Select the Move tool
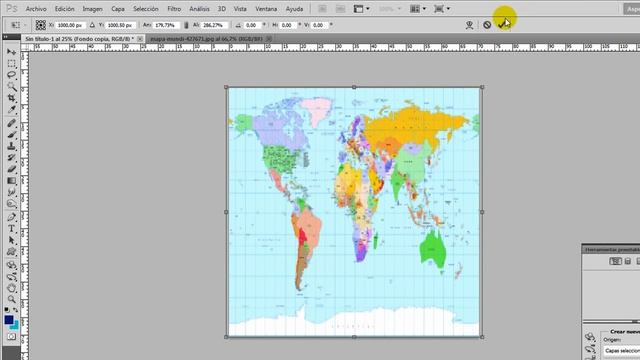The image size is (640, 360). 11,52
